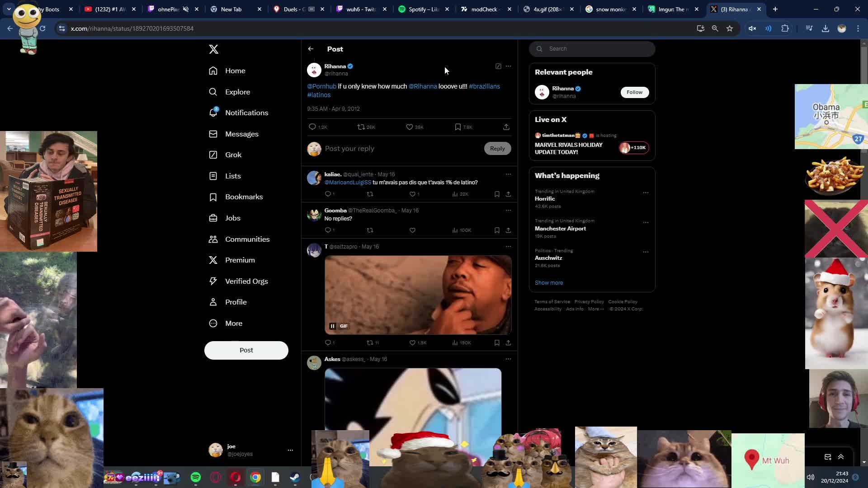The image size is (868, 488).
Task: Click reply icon on Rihanna's post
Action: (x=312, y=127)
